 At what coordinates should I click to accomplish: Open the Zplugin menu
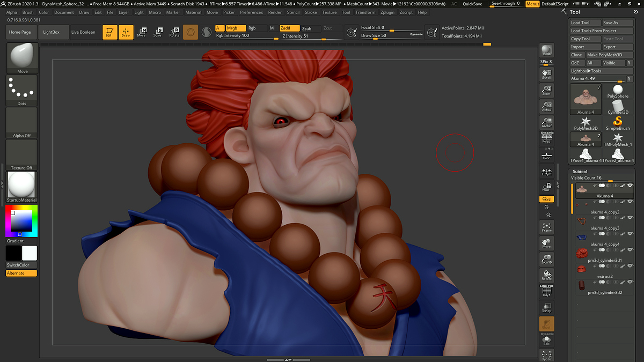click(x=387, y=12)
